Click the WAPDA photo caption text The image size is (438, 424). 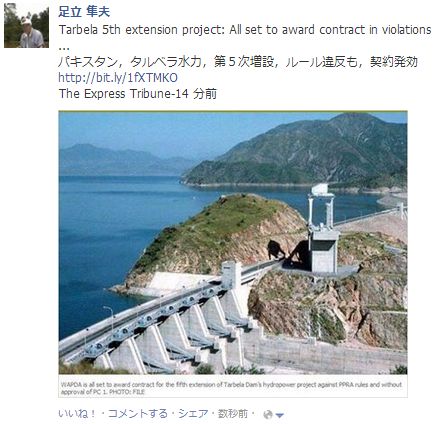231,388
